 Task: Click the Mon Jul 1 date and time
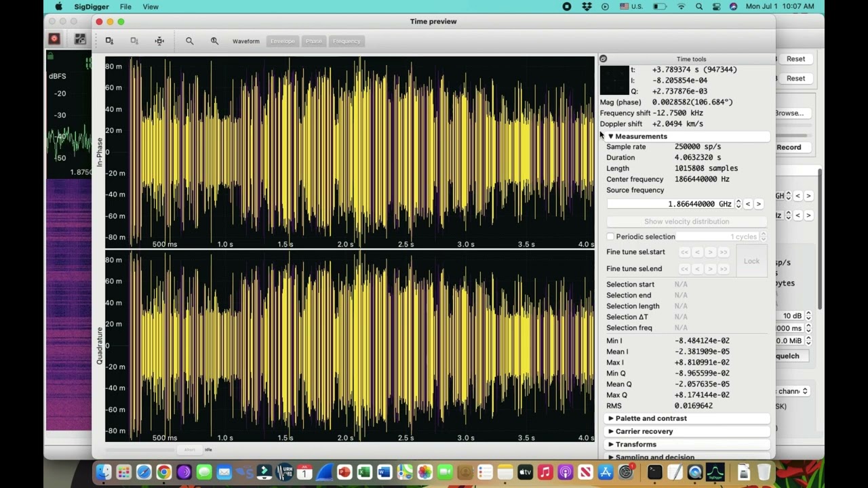[x=780, y=6]
